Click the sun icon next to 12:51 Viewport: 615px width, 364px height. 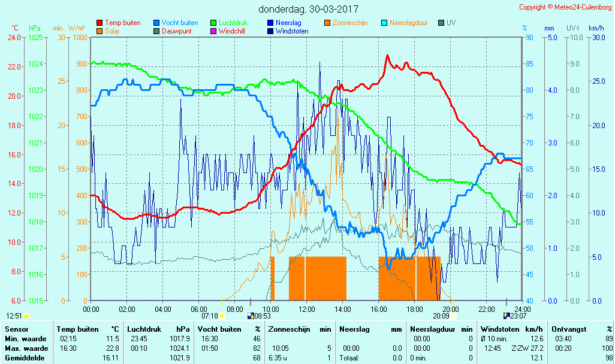pos(26,316)
